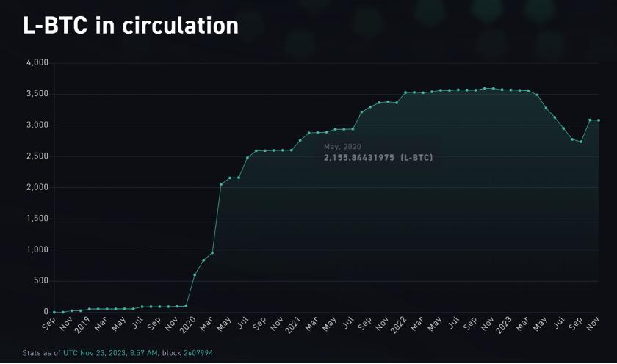Click the May 2020 data point
Image resolution: width=617 pixels, height=364 pixels.
(230, 178)
